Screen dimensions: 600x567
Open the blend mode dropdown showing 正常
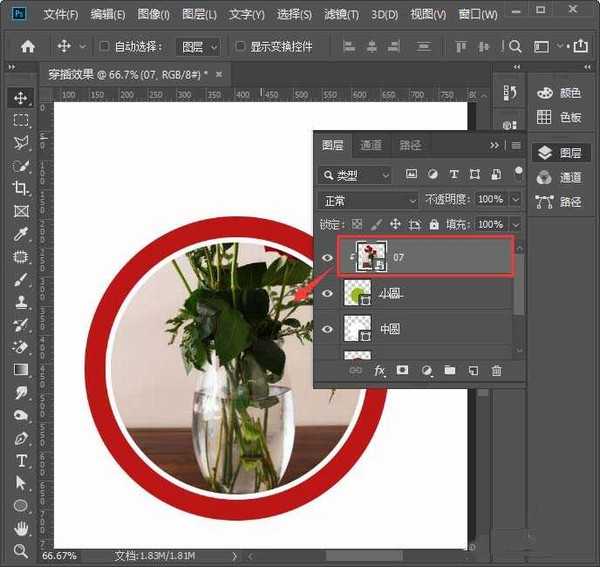(368, 200)
